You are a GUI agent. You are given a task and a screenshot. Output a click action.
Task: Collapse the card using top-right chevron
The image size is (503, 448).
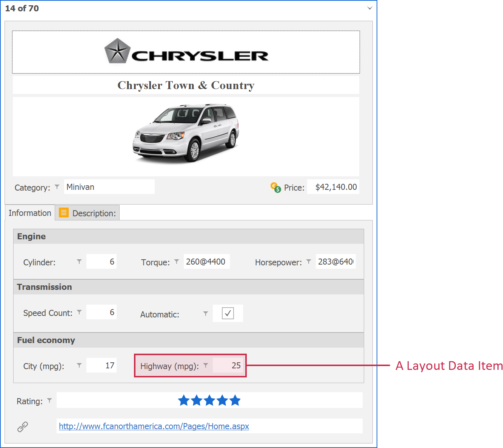370,8
